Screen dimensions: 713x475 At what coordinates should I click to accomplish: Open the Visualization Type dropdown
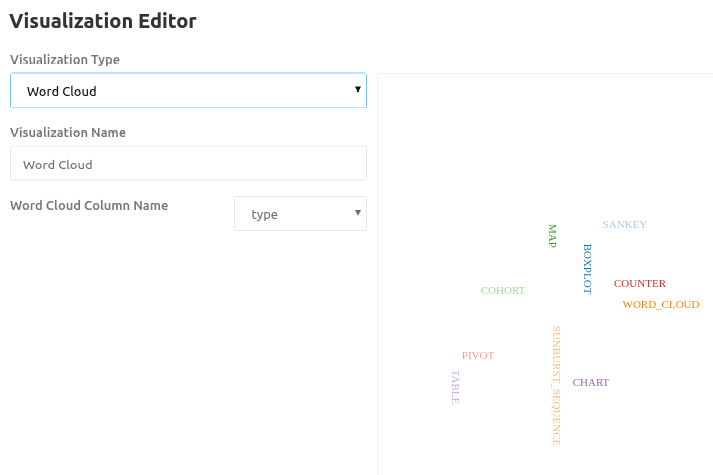pos(188,90)
